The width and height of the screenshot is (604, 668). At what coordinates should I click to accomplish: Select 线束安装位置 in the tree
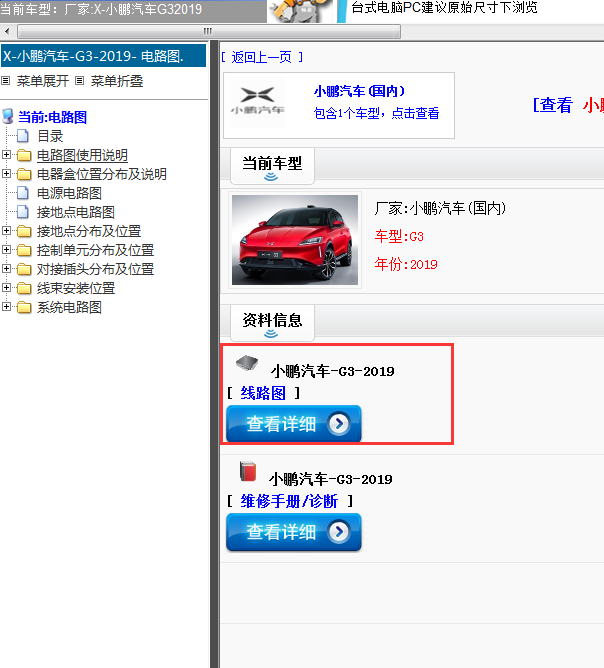click(76, 288)
